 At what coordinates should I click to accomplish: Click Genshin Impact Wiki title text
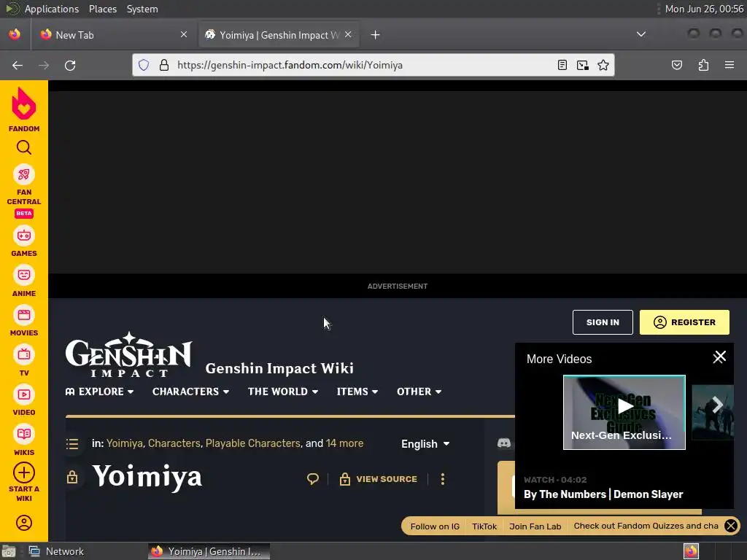click(279, 368)
